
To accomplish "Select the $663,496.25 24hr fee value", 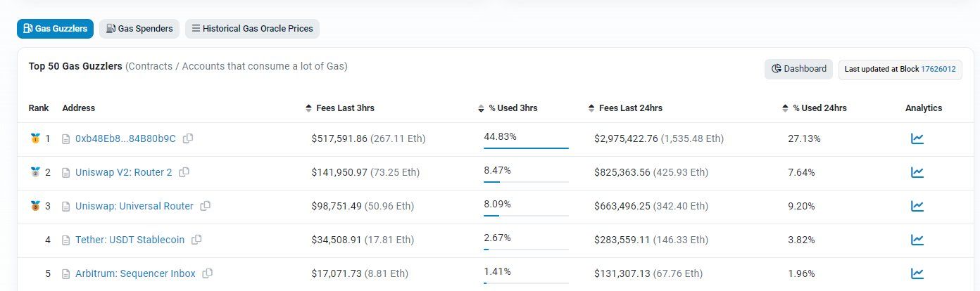I will pyautogui.click(x=622, y=206).
